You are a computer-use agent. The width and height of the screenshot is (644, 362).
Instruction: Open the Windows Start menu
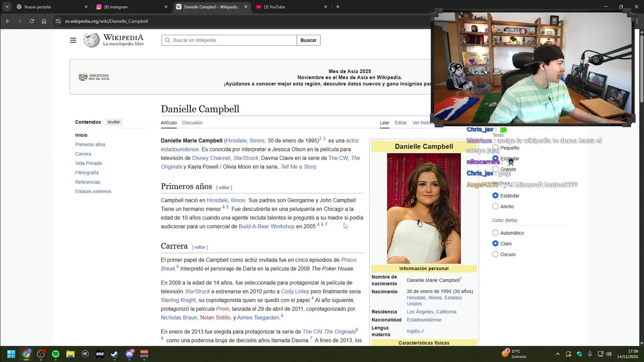[x=11, y=354]
